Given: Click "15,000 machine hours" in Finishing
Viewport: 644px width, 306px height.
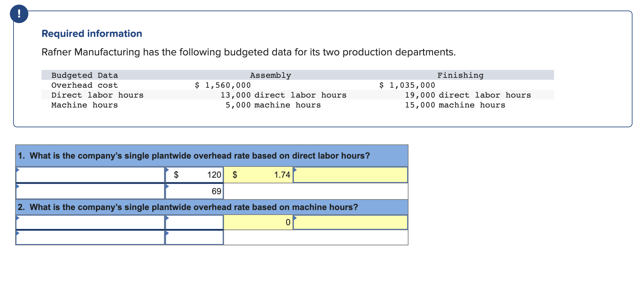Looking at the screenshot, I should [455, 105].
